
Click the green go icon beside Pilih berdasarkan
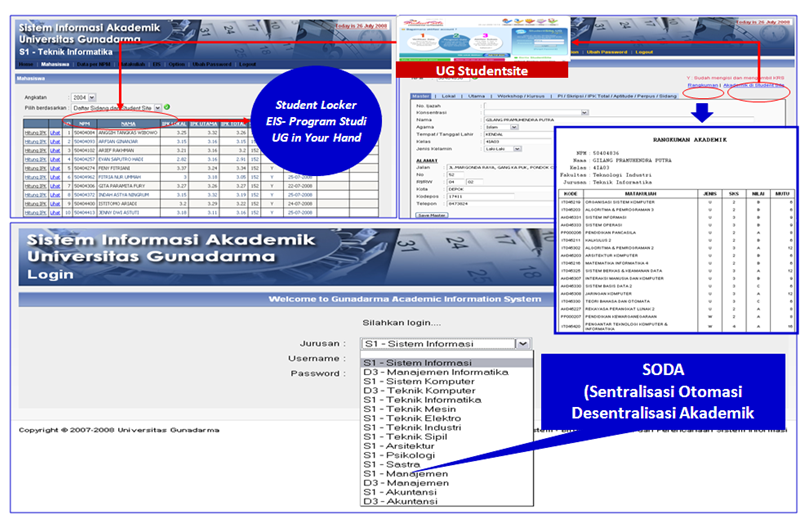(x=167, y=107)
